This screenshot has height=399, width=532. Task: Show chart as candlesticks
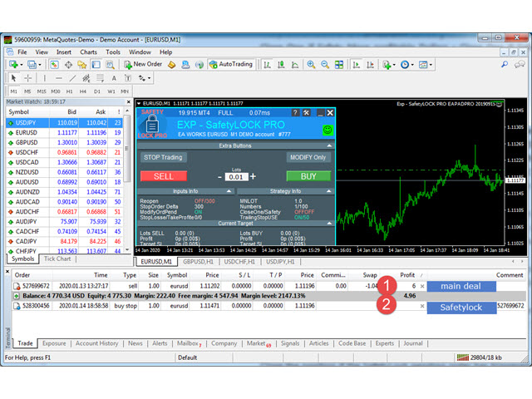coord(281,65)
